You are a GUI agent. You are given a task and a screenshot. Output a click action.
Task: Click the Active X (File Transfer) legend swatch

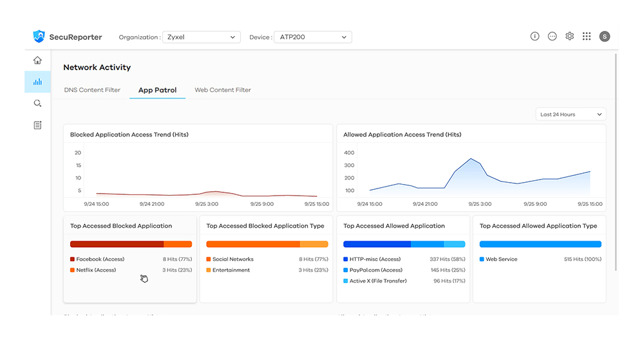click(x=345, y=281)
